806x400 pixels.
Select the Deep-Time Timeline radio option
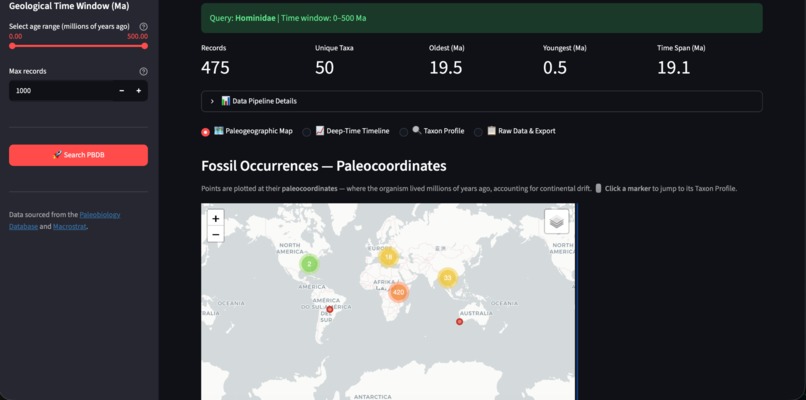[x=345, y=132]
